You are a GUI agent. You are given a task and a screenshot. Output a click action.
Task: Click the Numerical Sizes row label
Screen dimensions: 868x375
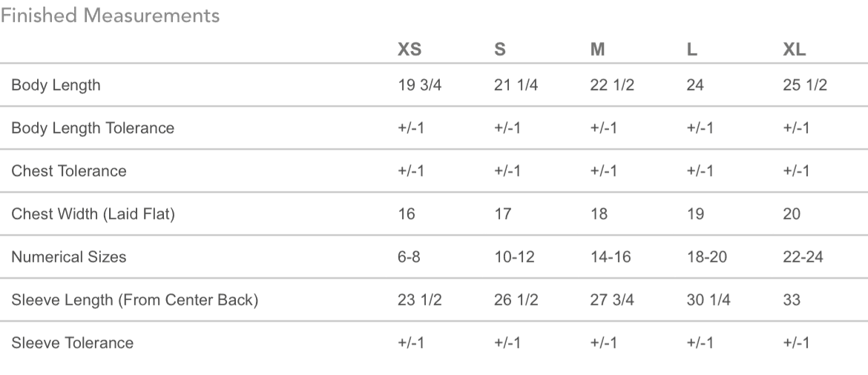click(x=69, y=257)
